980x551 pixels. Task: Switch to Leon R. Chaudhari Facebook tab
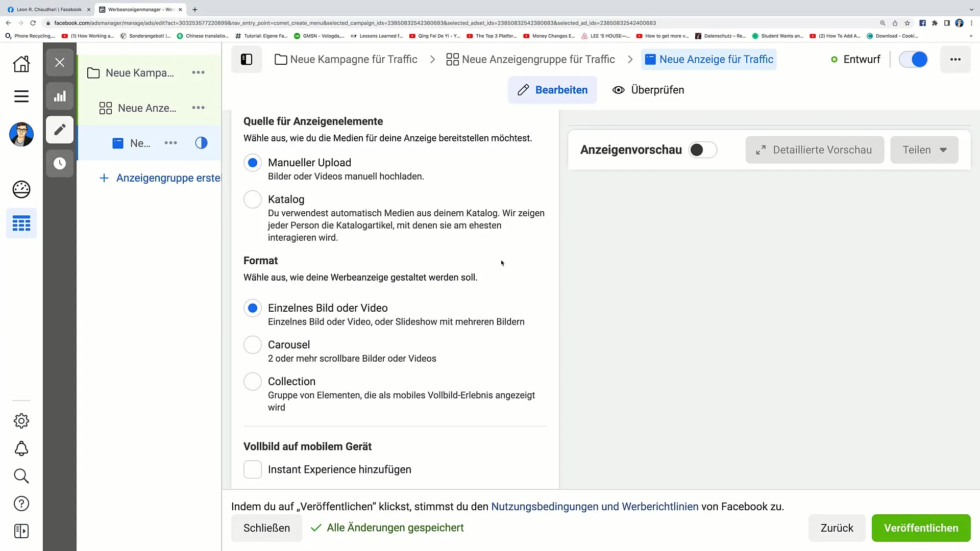(x=49, y=9)
